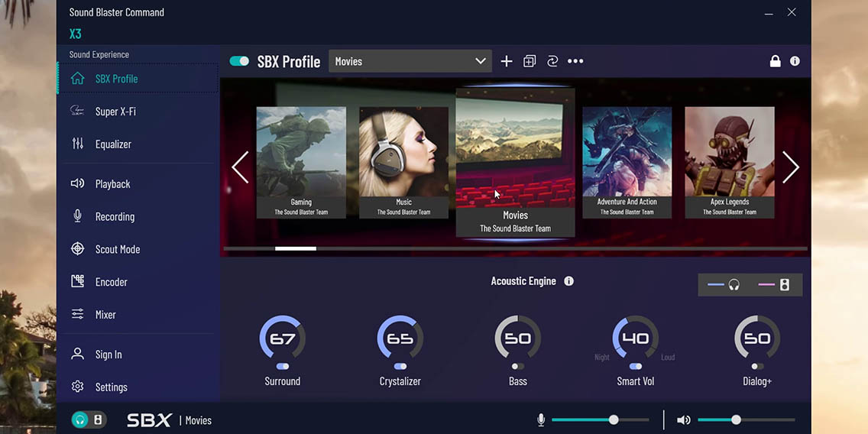Click Sign In label
This screenshot has width=868, height=434.
click(108, 355)
